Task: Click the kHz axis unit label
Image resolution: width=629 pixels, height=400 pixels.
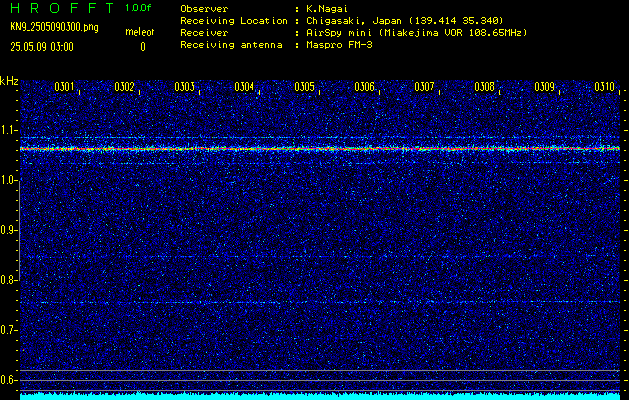Action: tap(9, 81)
